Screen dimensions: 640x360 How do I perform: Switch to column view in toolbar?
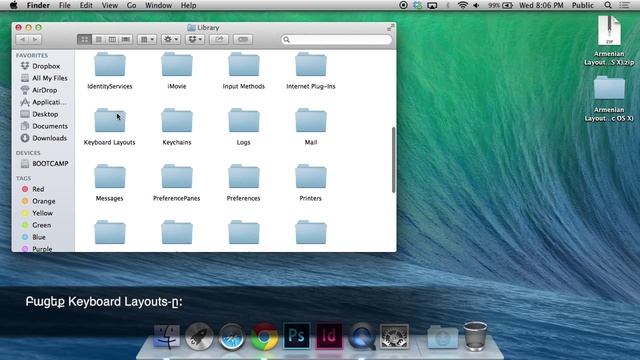[x=112, y=39]
